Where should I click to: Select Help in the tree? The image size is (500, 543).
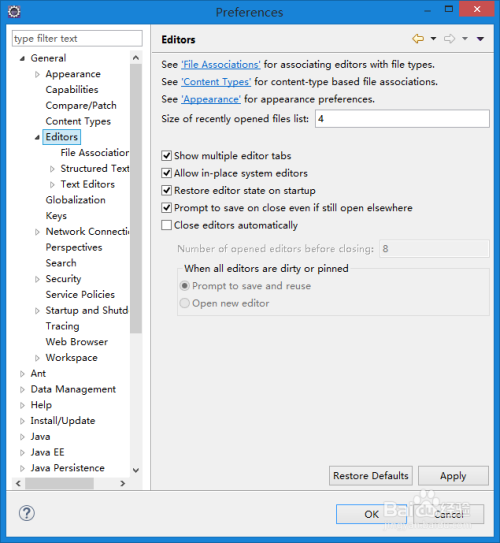pos(41,405)
